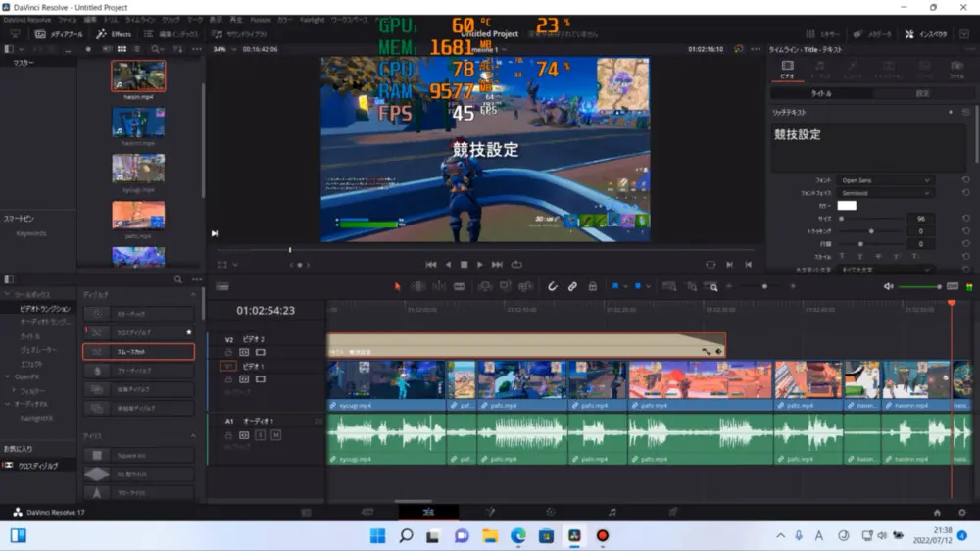The image size is (980, 551).
Task: Toggle lock on Video 2 track
Action: [228, 352]
